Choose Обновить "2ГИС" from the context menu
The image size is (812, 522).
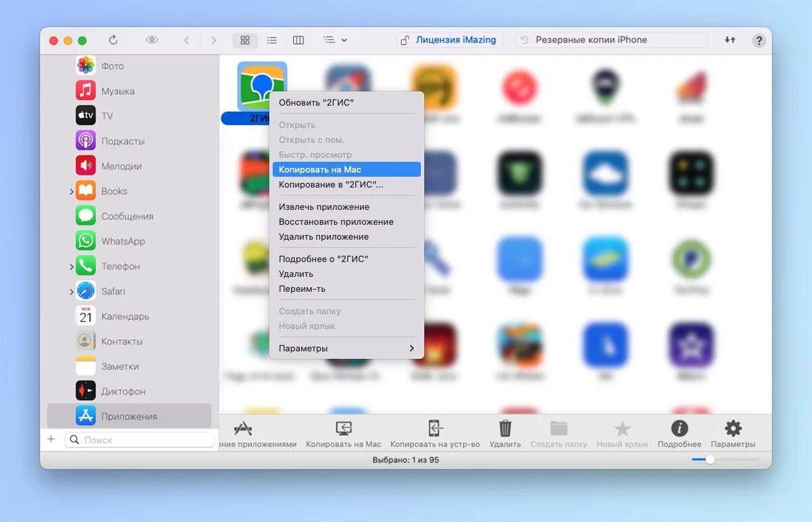pos(346,102)
